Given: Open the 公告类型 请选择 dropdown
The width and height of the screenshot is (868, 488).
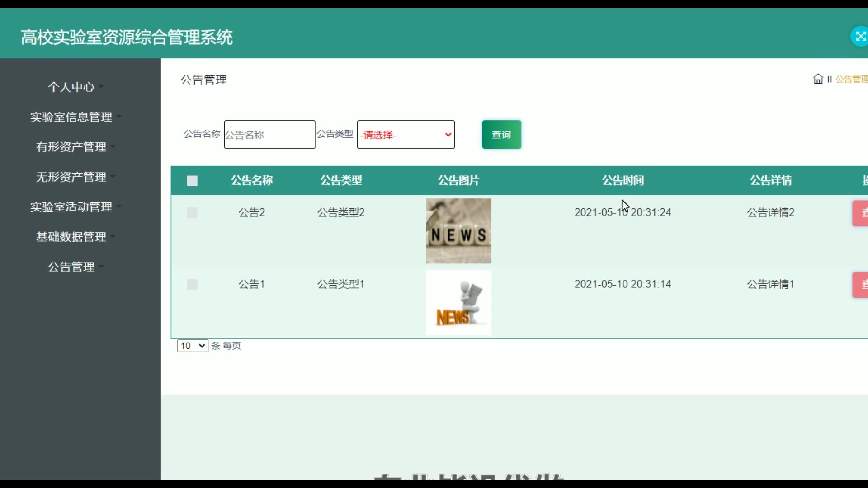Looking at the screenshot, I should point(406,135).
